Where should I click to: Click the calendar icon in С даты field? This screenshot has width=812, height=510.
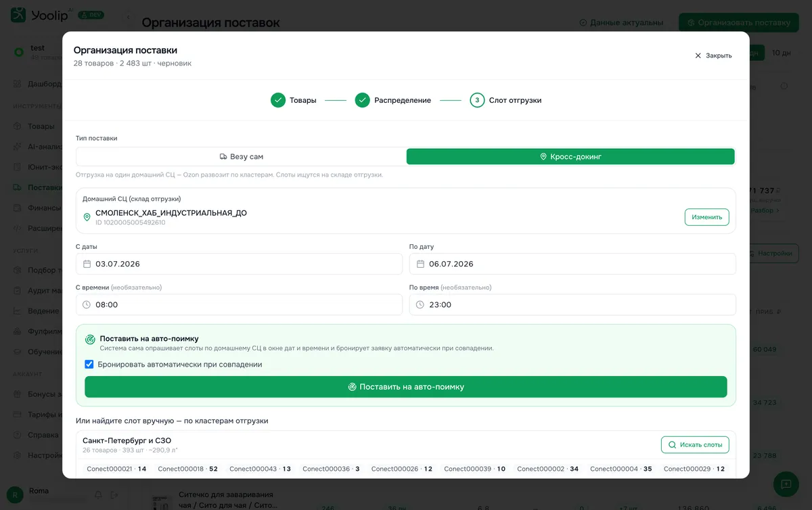(x=87, y=264)
